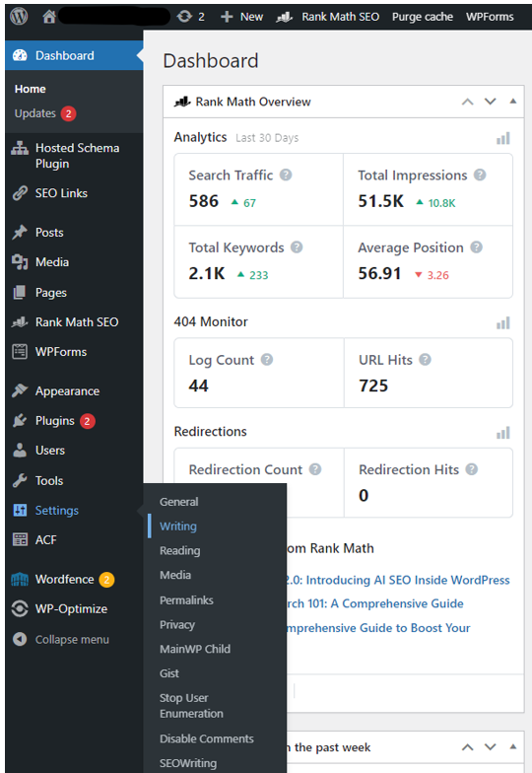Click the WP-Optimize circular icon

point(20,609)
